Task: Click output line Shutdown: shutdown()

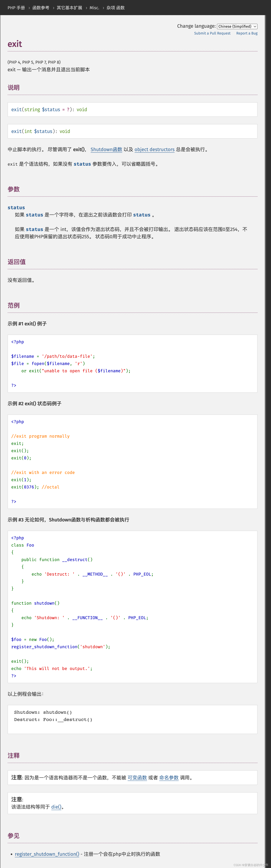Action: click(43, 712)
